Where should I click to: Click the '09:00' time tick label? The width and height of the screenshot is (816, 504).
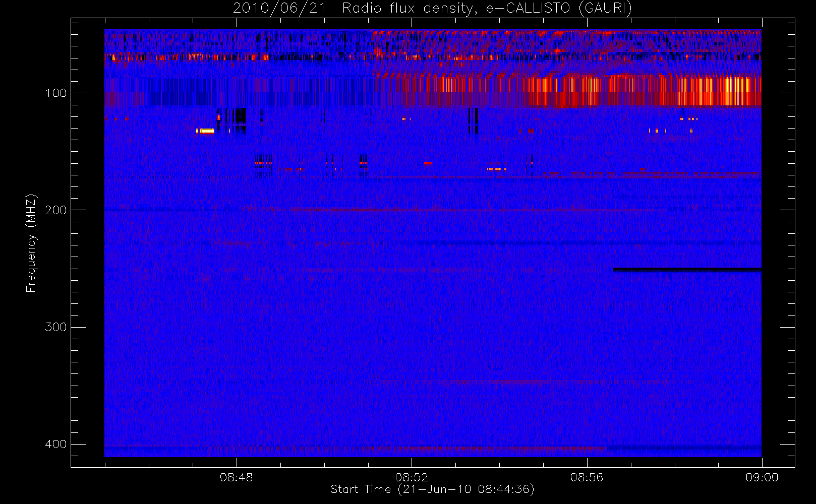click(x=762, y=477)
